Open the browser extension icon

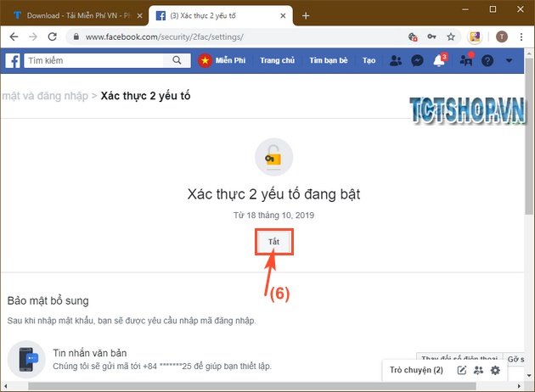pyautogui.click(x=475, y=36)
